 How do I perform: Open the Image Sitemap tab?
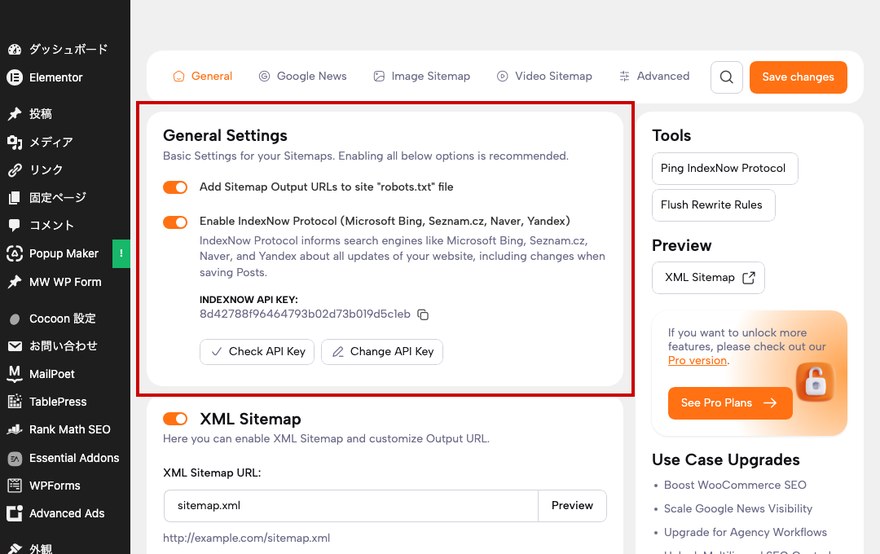tap(422, 76)
